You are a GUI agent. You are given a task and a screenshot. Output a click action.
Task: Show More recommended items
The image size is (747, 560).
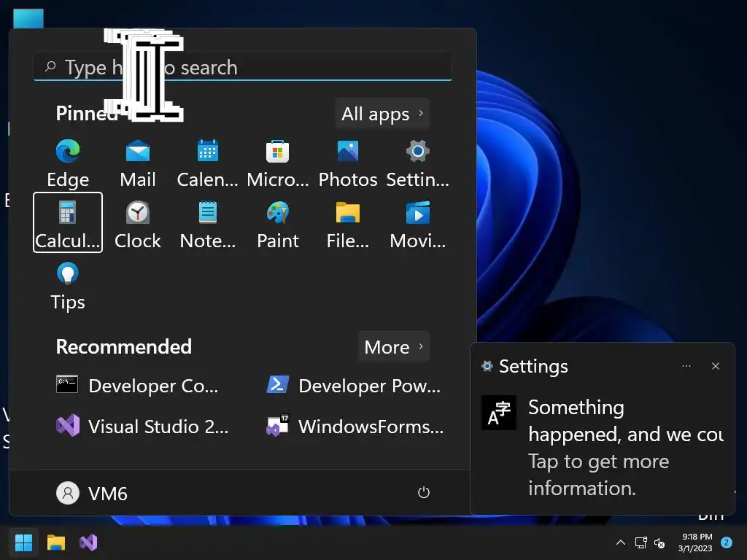click(x=393, y=347)
